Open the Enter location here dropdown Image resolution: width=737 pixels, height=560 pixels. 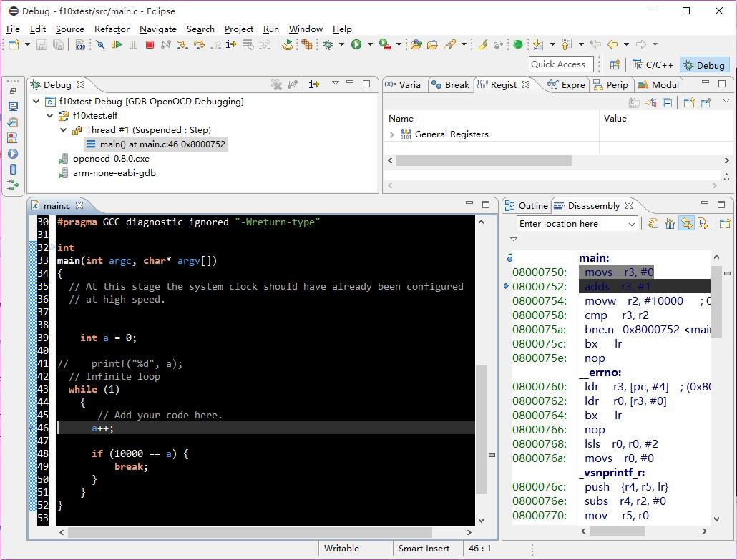pos(631,224)
